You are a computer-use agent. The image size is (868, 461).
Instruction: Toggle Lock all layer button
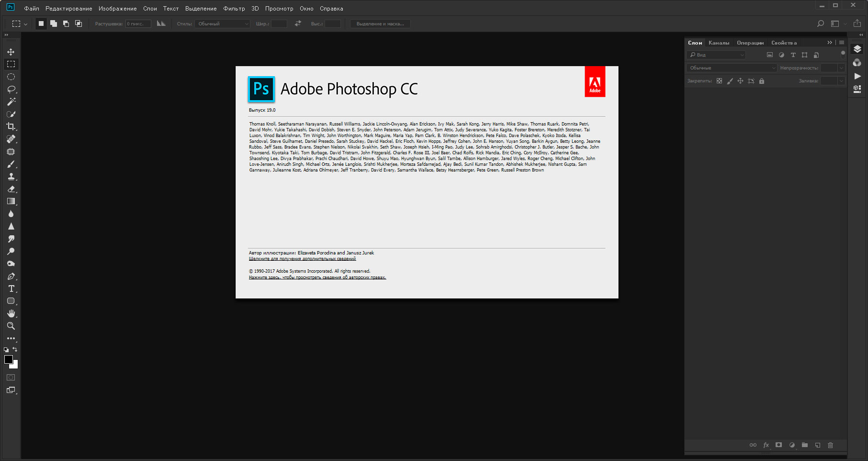(x=762, y=81)
